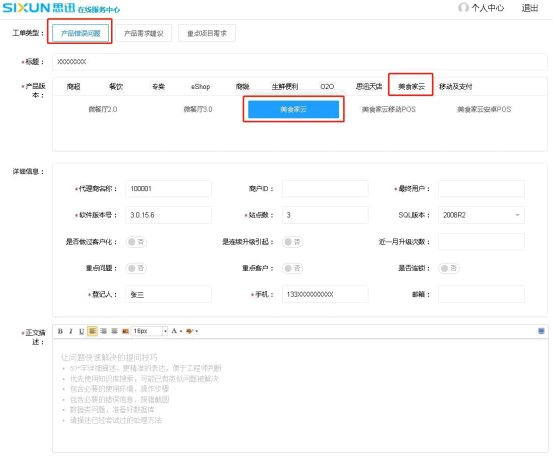
Task: Select the 产品错误问题 ticket type
Action: pyautogui.click(x=81, y=33)
